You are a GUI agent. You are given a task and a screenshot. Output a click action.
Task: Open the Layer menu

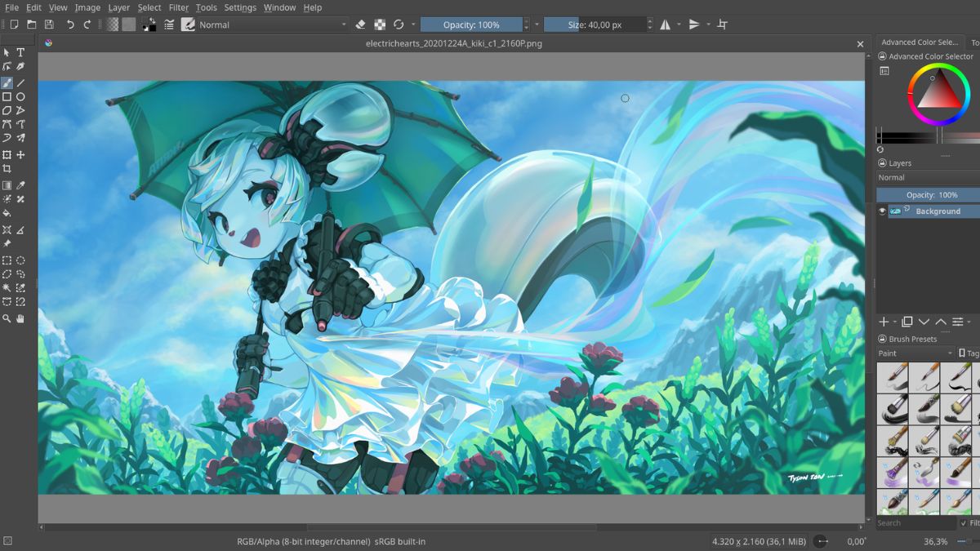coord(119,7)
